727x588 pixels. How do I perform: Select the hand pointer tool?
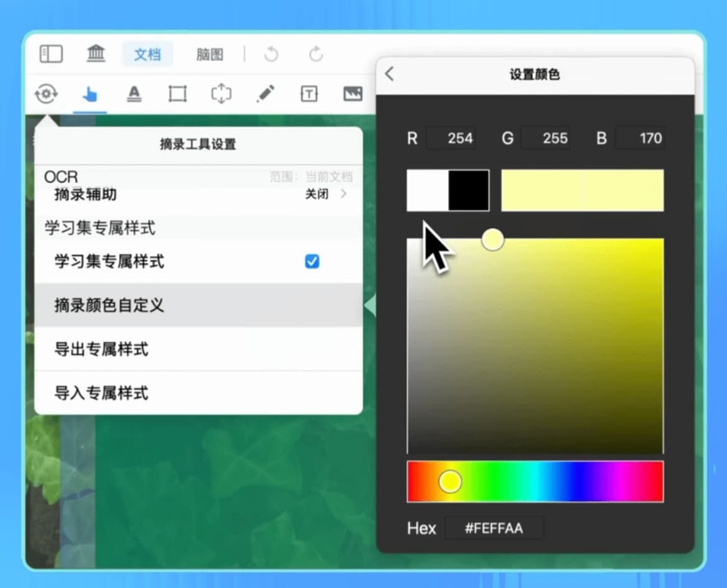(90, 94)
